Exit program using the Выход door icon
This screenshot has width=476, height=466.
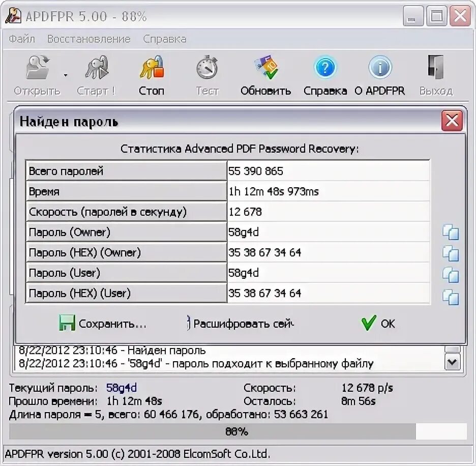click(436, 71)
